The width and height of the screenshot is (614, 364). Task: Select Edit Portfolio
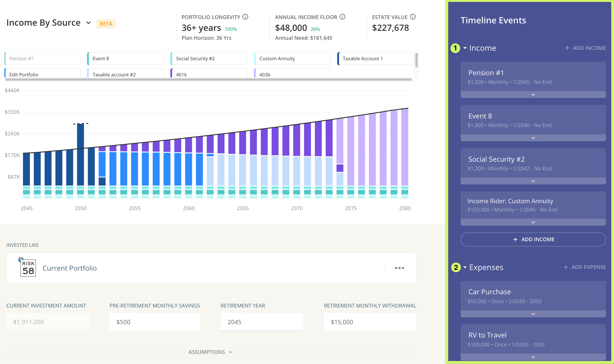[42, 74]
